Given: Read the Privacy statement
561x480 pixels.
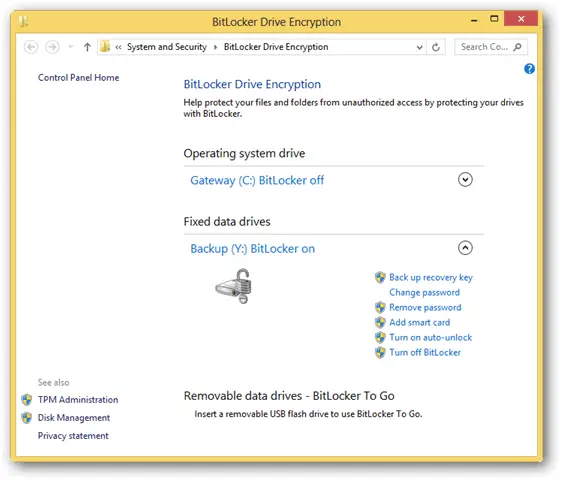Looking at the screenshot, I should (73, 436).
